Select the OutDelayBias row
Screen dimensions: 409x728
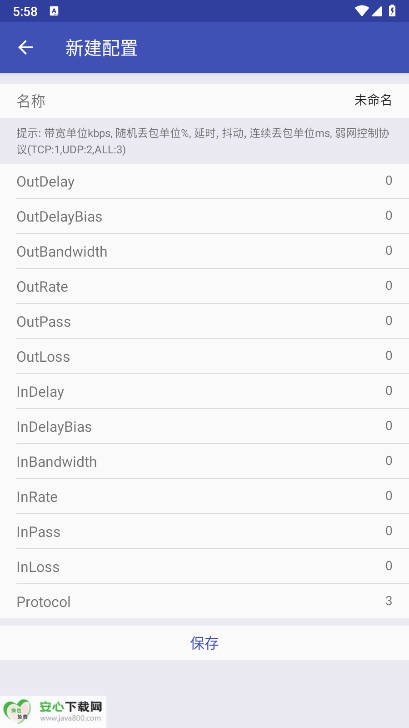(x=204, y=216)
